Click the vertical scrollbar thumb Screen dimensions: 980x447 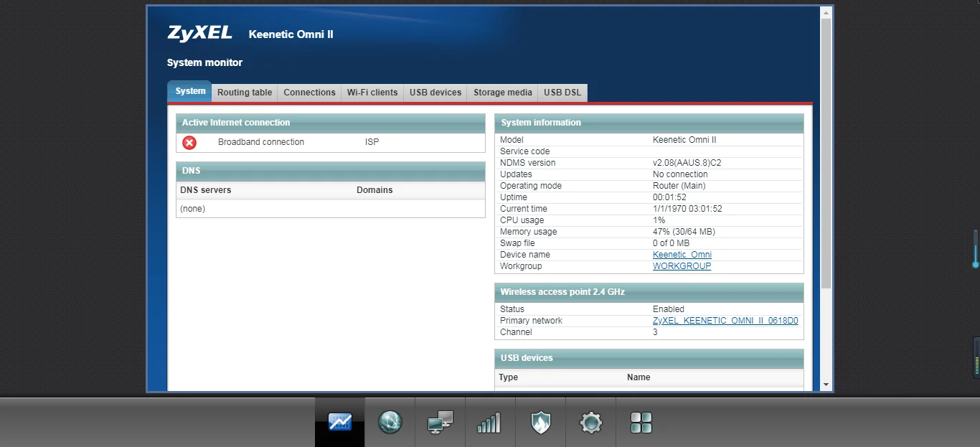click(x=826, y=154)
